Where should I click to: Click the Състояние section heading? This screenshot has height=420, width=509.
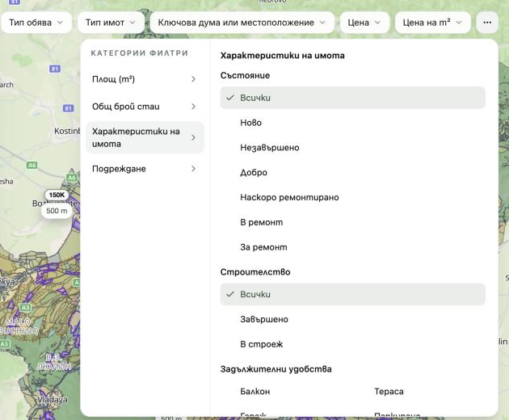tap(245, 75)
